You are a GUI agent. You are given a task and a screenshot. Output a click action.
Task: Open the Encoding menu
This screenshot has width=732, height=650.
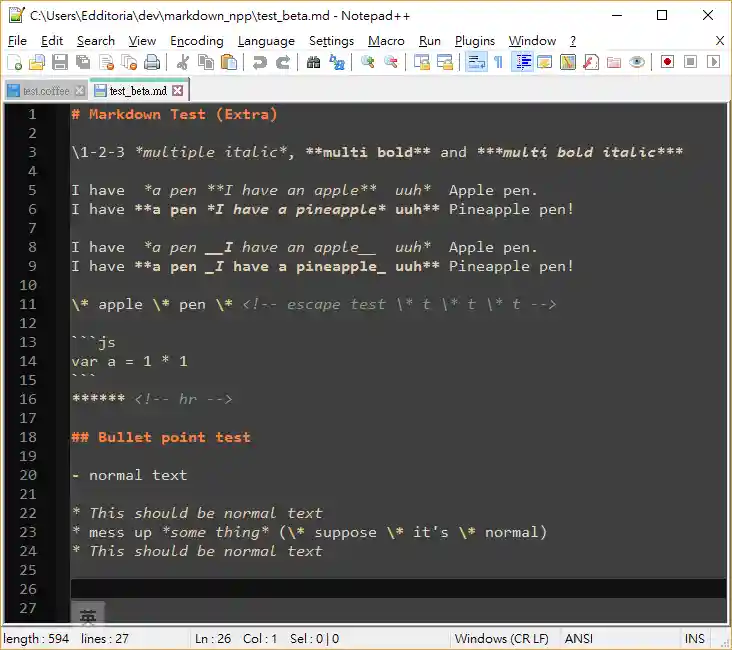(x=197, y=41)
